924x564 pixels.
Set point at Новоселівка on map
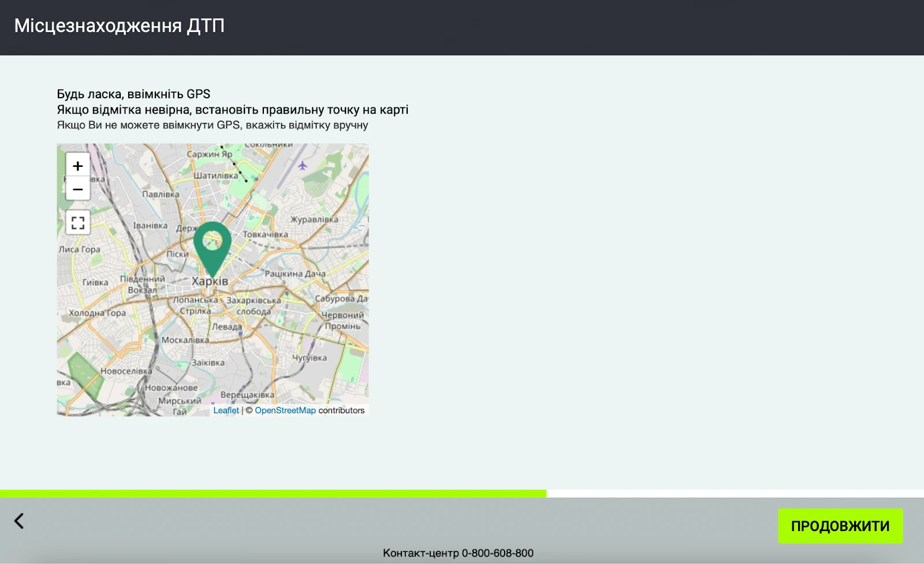[x=126, y=371]
